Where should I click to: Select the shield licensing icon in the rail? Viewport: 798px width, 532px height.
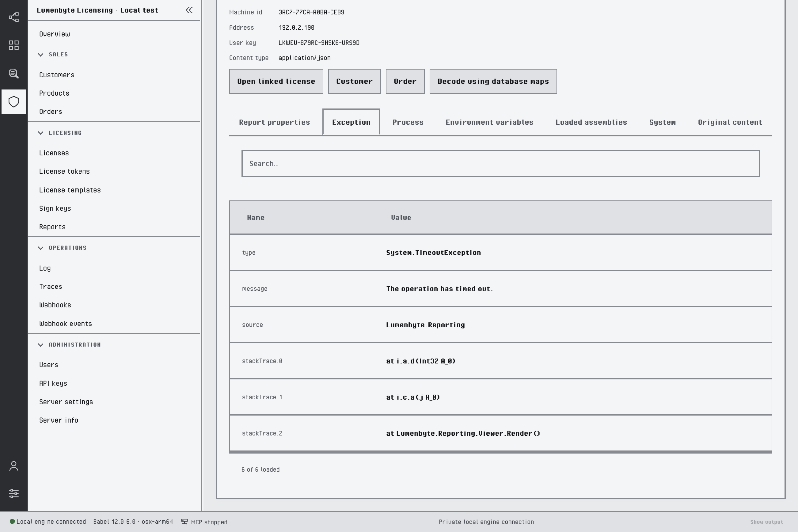point(13,102)
